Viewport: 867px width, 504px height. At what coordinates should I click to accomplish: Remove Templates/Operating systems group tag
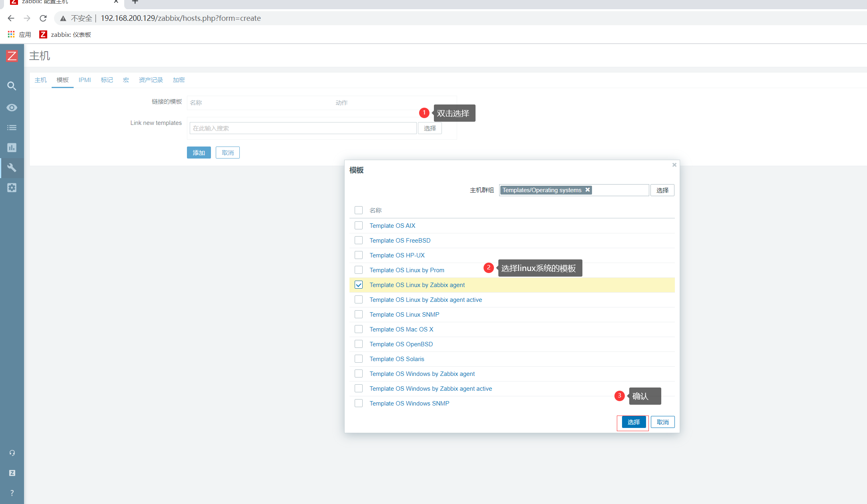[x=588, y=190]
